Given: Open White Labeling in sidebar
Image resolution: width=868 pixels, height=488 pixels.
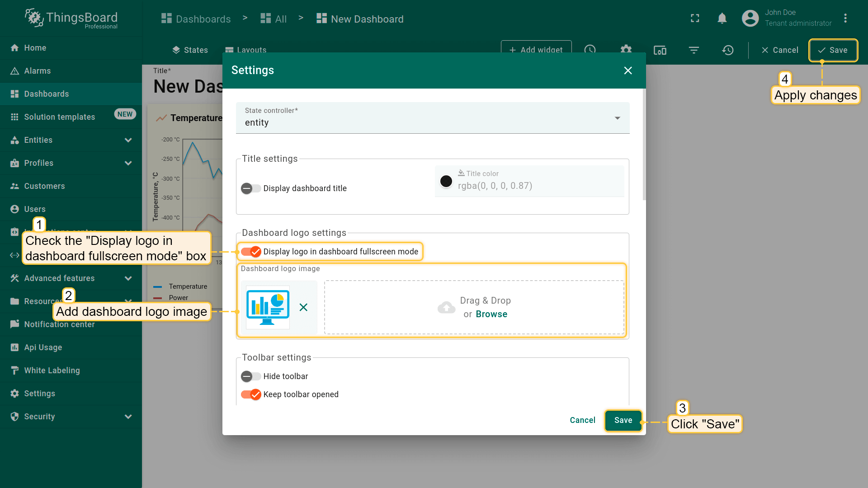Looking at the screenshot, I should tap(52, 371).
